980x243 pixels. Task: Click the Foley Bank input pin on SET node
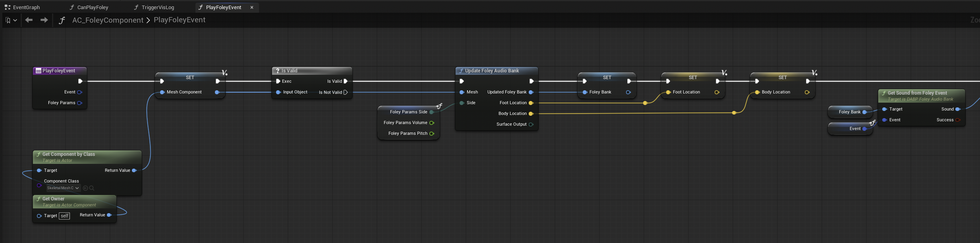click(585, 92)
